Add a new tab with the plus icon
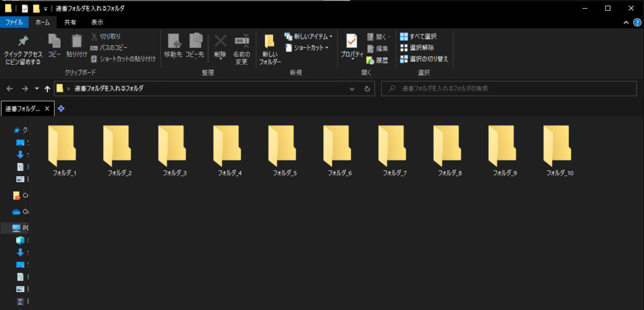The image size is (644, 310). tap(61, 108)
